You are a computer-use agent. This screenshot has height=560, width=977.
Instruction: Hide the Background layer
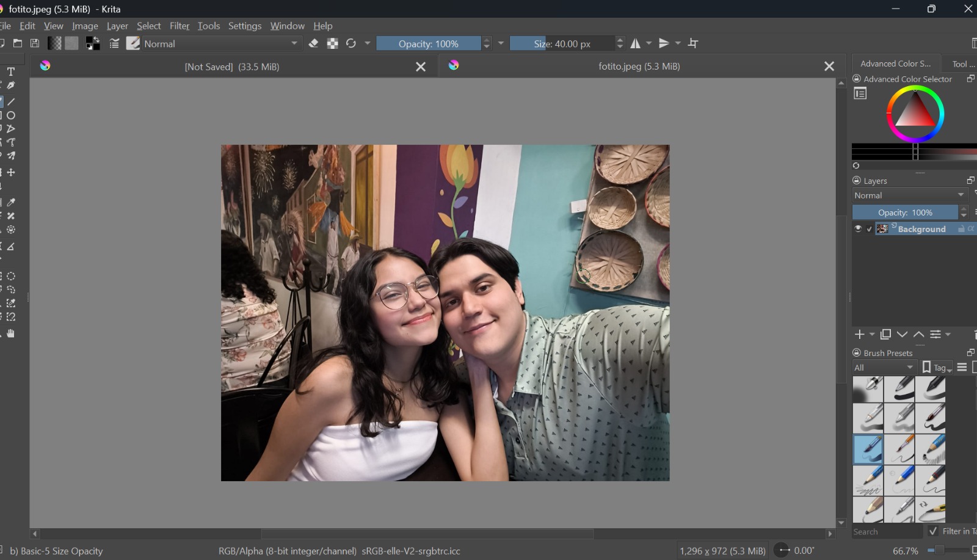click(857, 228)
